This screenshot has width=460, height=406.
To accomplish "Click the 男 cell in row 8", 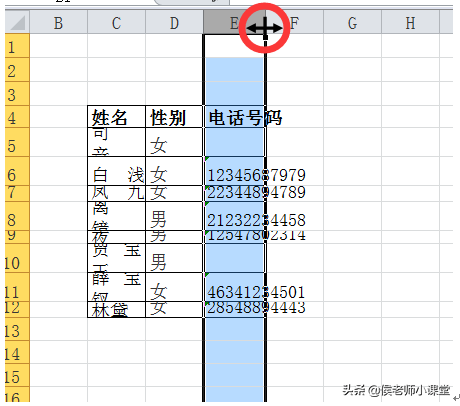I will click(x=174, y=216).
